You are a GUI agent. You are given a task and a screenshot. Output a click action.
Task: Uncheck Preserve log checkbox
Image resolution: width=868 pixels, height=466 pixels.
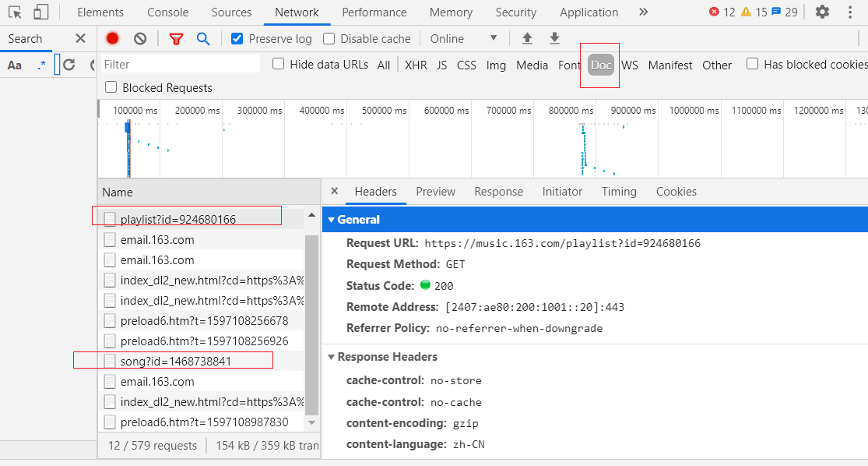(237, 39)
